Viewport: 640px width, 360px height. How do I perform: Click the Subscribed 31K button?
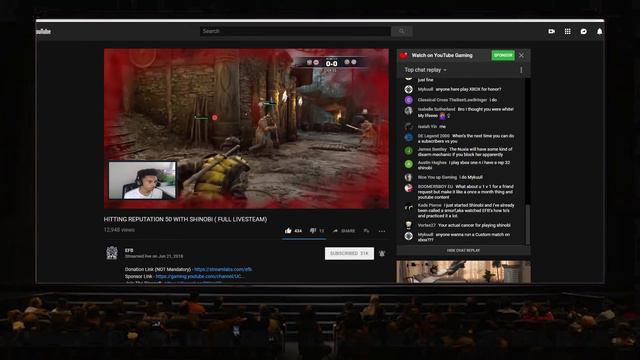(x=349, y=253)
